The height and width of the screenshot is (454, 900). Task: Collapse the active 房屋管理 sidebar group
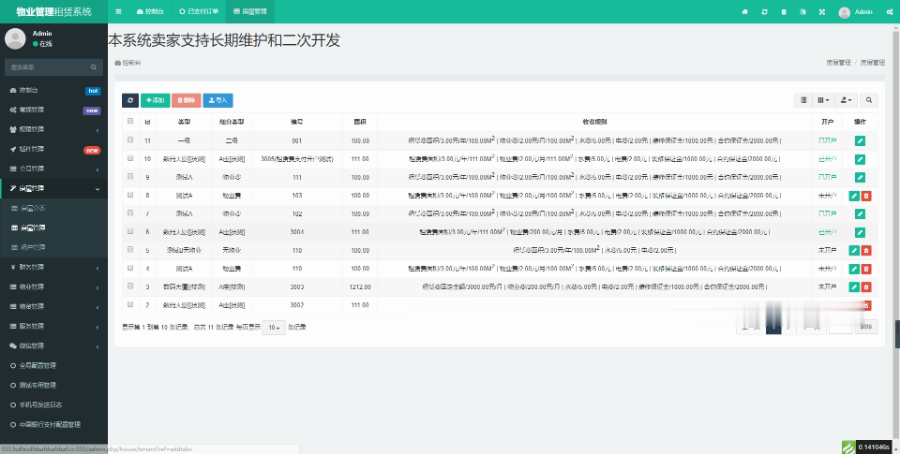point(54,188)
